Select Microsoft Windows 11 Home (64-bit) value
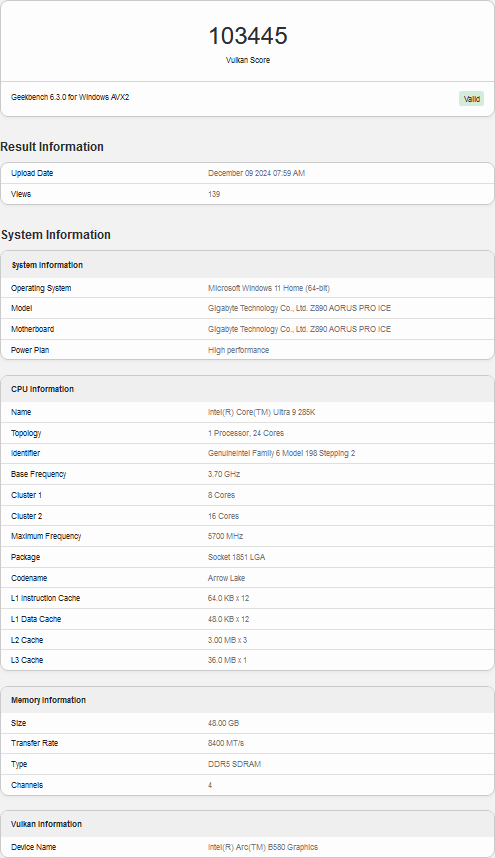 269,288
